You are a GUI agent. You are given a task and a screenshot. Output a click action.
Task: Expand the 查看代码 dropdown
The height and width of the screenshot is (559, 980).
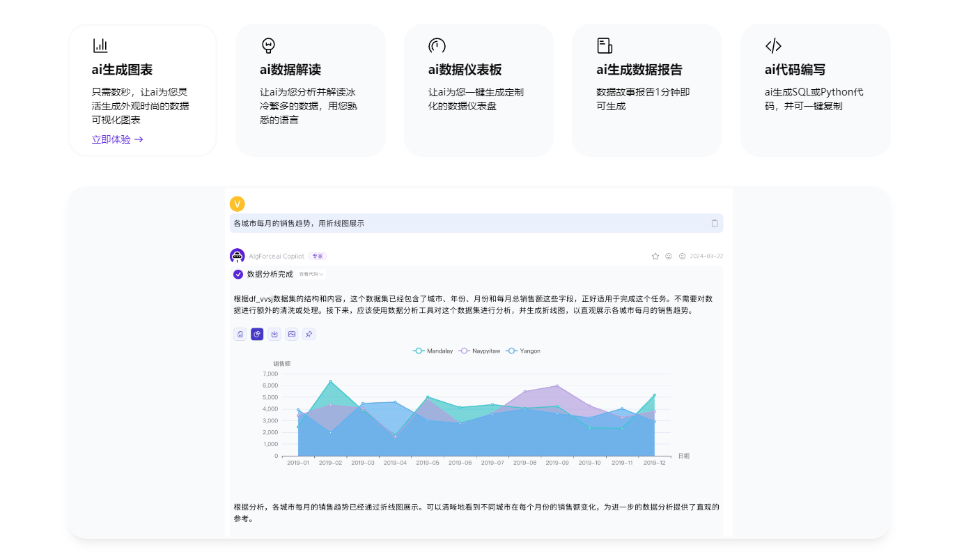pyautogui.click(x=311, y=275)
